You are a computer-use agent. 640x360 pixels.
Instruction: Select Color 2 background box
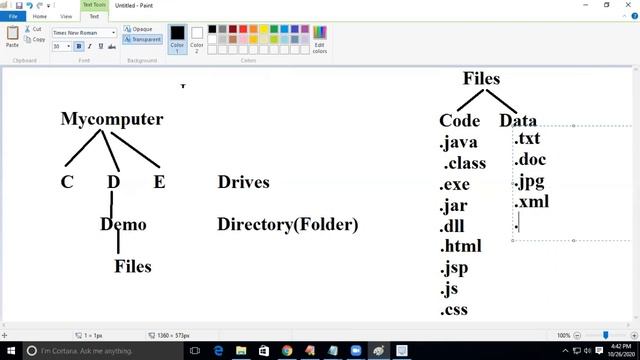tap(197, 40)
